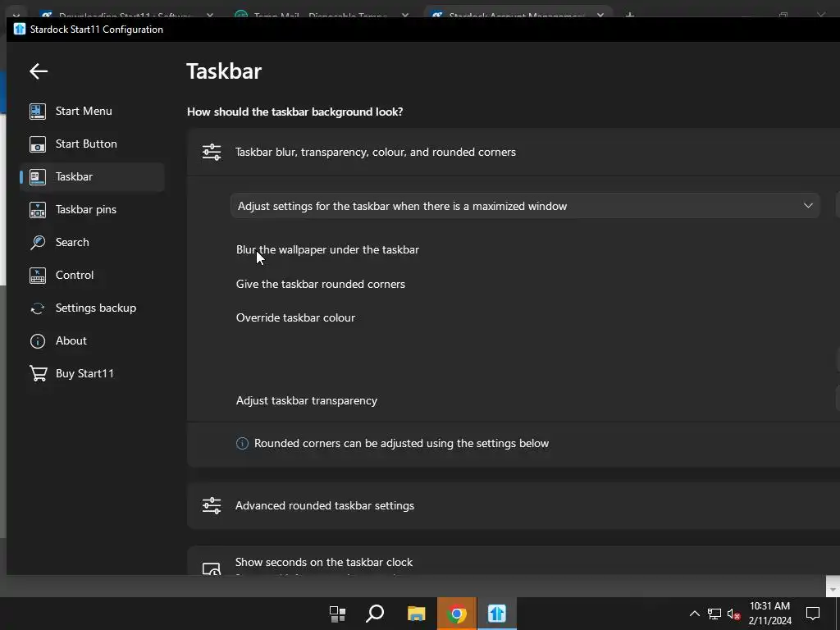Click Blur the wallpaper under the taskbar
The height and width of the screenshot is (630, 840).
[x=327, y=249]
